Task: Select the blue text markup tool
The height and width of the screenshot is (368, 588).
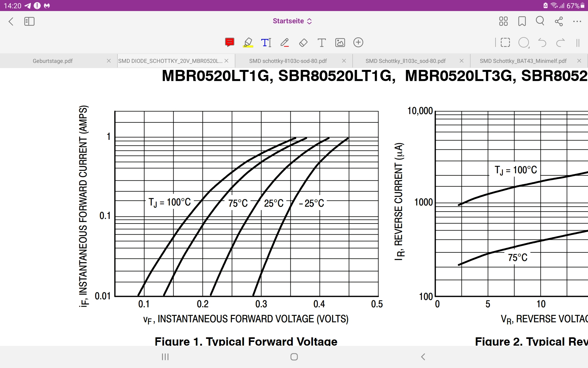Action: pos(266,42)
